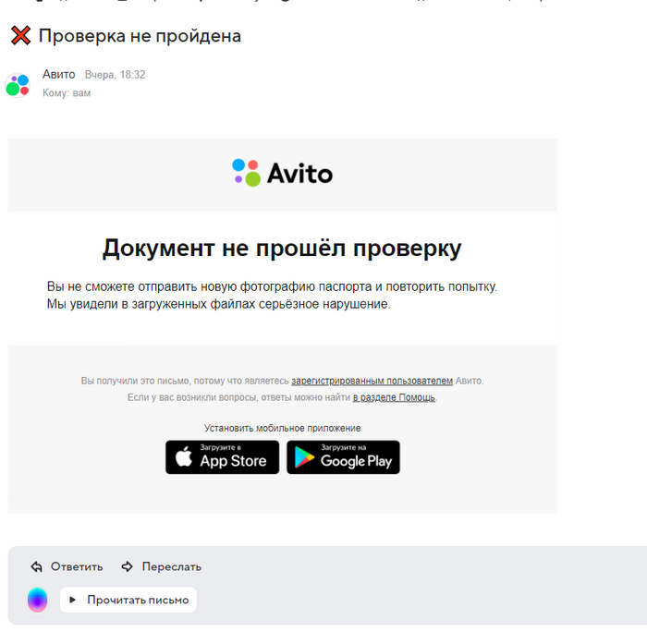Click the reply arrow icon
The height and width of the screenshot is (644, 647).
pyautogui.click(x=36, y=567)
